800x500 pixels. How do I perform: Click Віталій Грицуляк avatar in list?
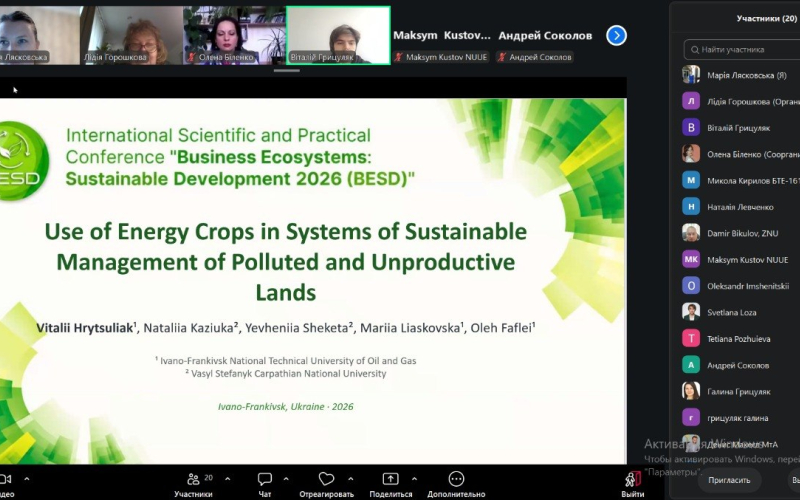point(691,128)
